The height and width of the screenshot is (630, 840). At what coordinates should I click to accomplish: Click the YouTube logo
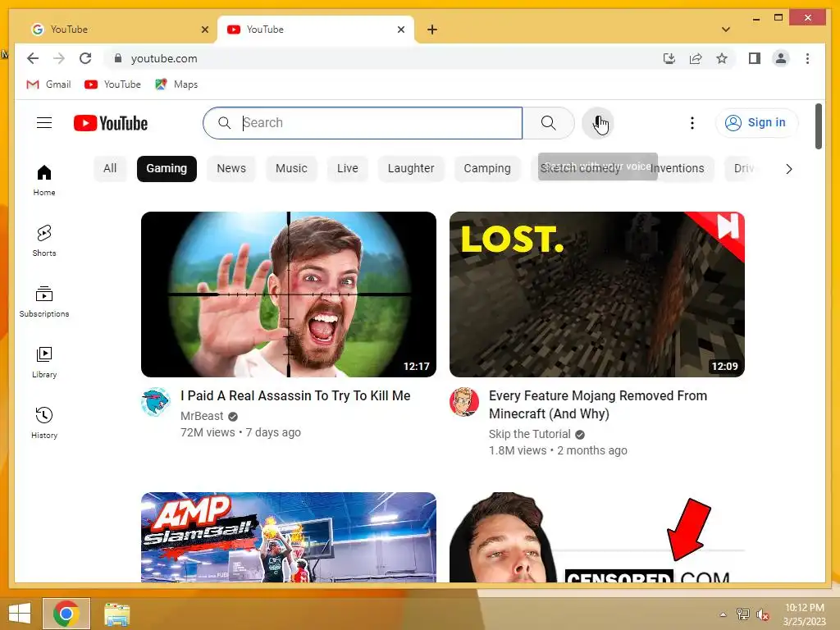click(111, 123)
